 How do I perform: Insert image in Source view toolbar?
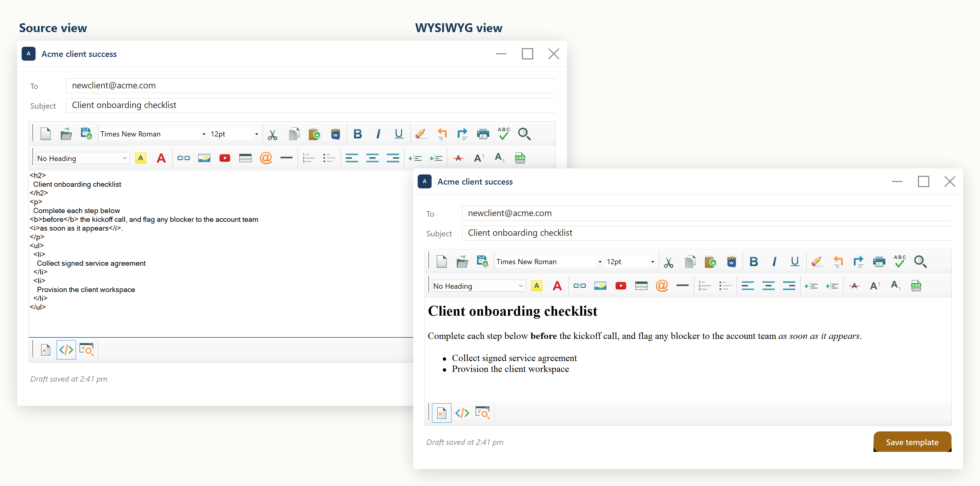204,158
